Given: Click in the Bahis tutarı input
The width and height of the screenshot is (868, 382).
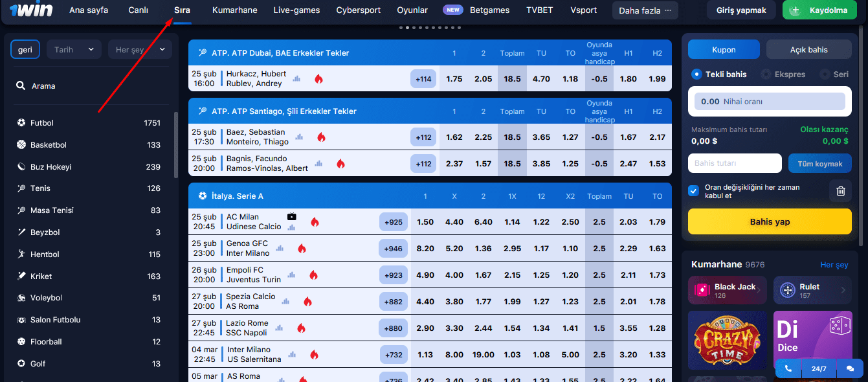Looking at the screenshot, I should tap(735, 163).
